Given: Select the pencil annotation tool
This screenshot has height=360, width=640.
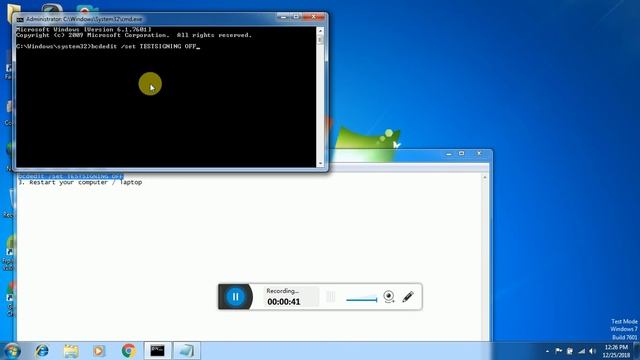Looking at the screenshot, I should click(408, 296).
